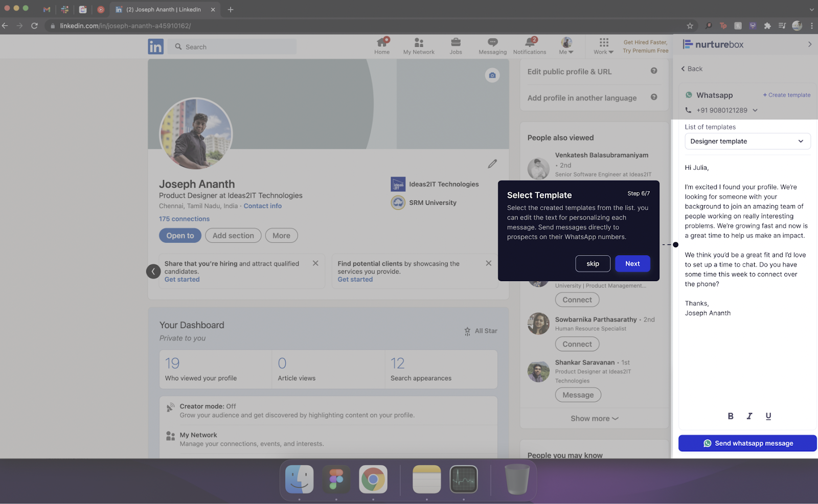Image resolution: width=818 pixels, height=504 pixels.
Task: Open a new browser tab
Action: click(231, 9)
